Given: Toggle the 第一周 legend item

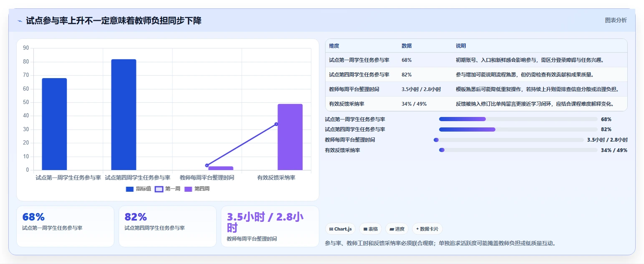Looking at the screenshot, I should click(167, 189).
